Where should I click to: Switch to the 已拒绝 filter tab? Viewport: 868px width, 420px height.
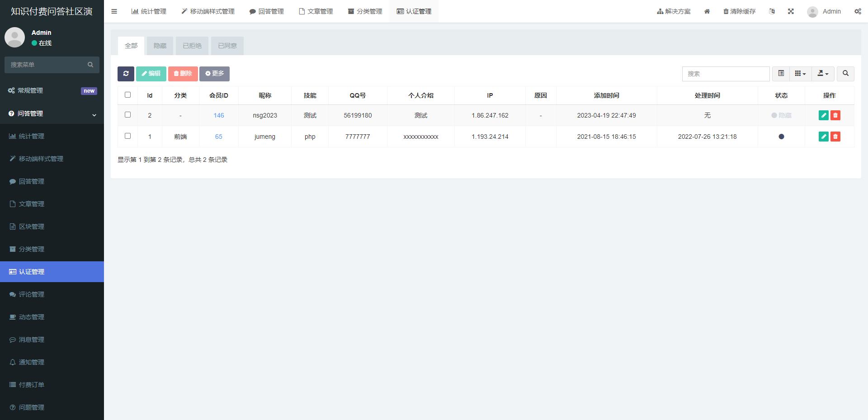pos(192,46)
